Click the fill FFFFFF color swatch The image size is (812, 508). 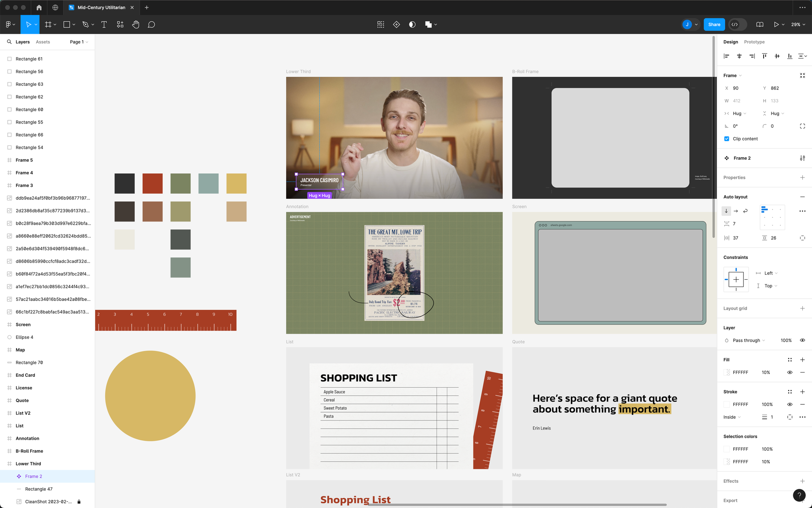(x=727, y=372)
